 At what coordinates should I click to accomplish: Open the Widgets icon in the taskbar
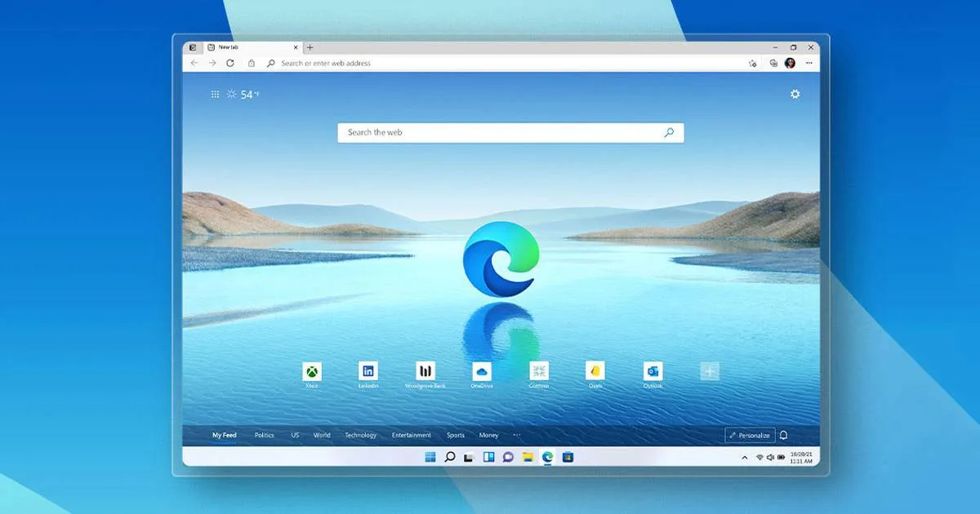[488, 457]
